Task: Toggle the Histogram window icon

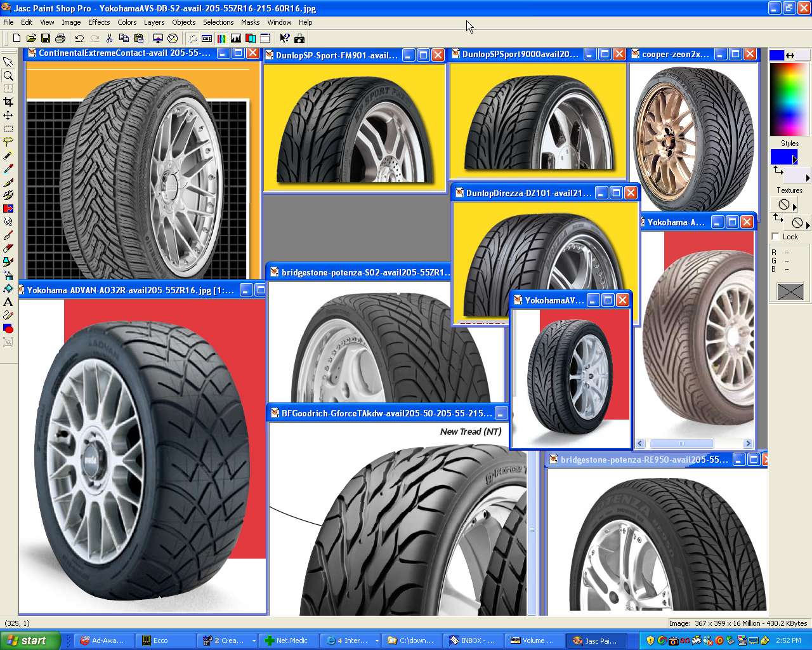Action: [x=236, y=38]
